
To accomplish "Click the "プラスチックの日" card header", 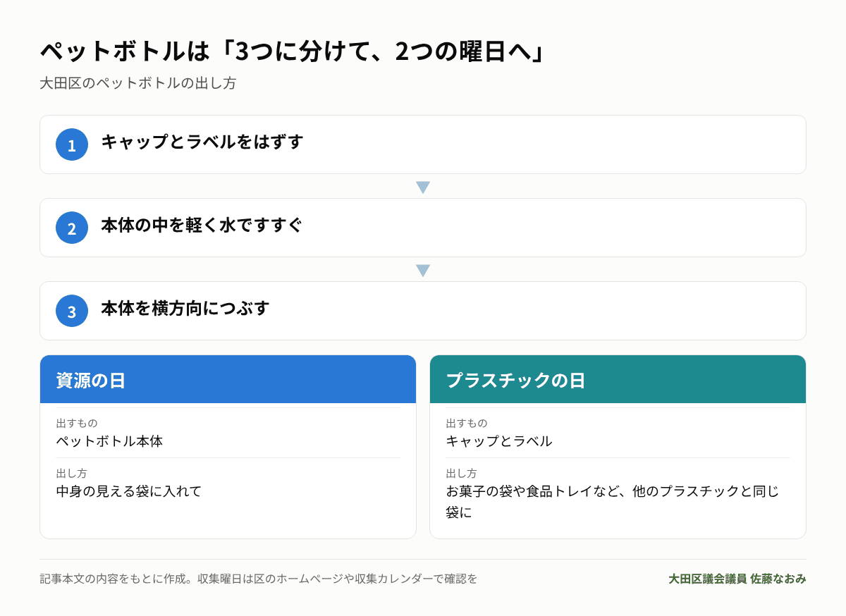I will coord(618,379).
